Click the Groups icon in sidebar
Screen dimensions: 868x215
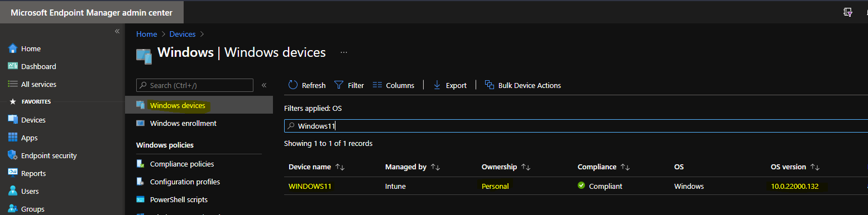tap(13, 209)
